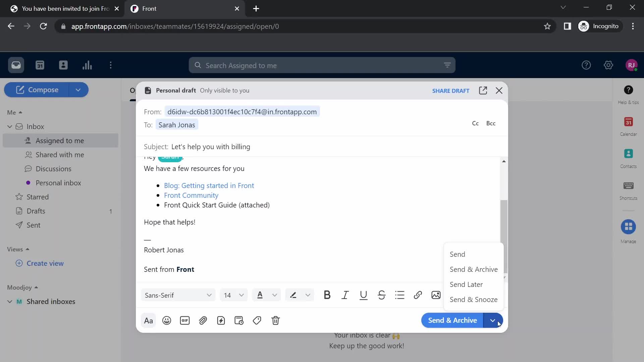
Task: Click the Bold formatting icon
Action: point(327,295)
